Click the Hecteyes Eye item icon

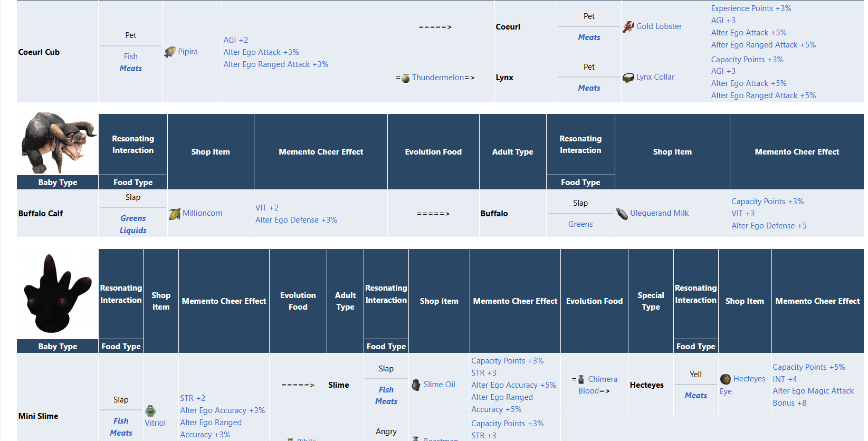click(x=726, y=379)
